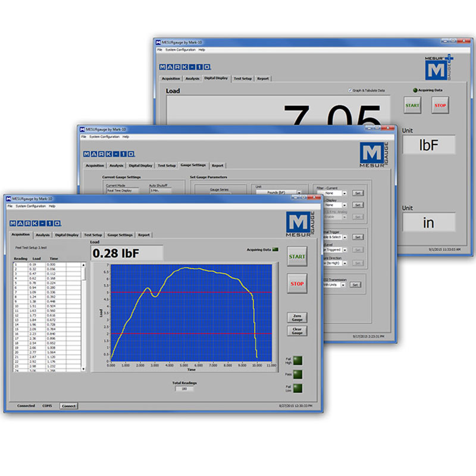Click STOP button in the Acquisition window

(297, 284)
